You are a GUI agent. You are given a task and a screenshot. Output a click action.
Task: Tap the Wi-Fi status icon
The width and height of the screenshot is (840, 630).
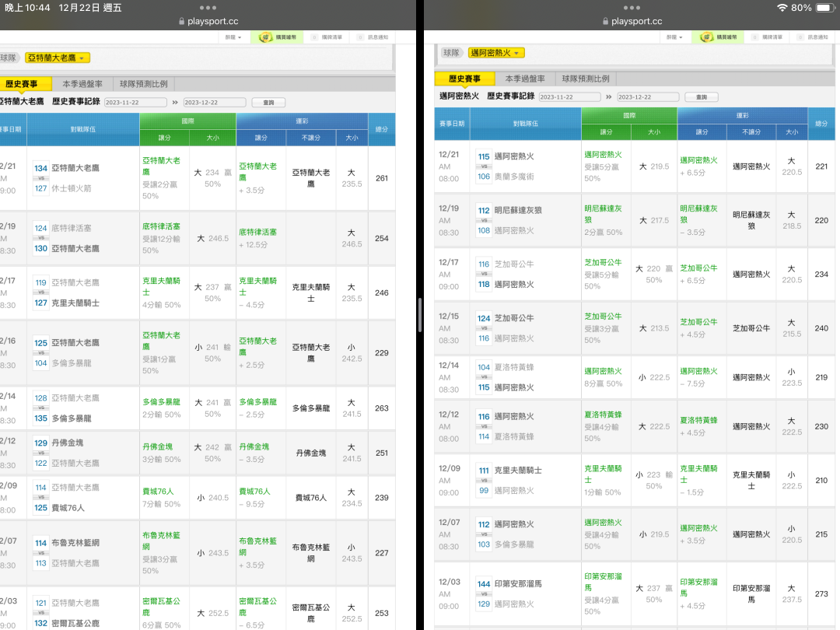[x=782, y=8]
